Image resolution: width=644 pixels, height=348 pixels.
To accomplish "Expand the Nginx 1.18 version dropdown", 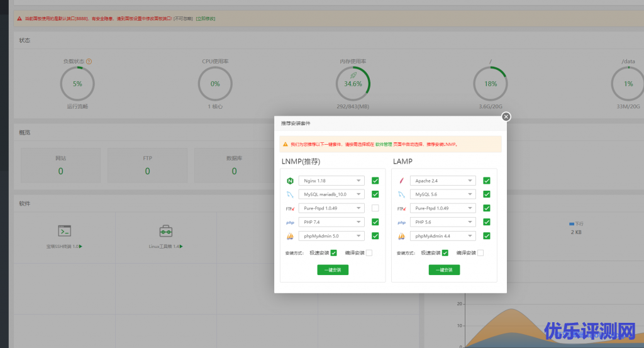I will [331, 181].
